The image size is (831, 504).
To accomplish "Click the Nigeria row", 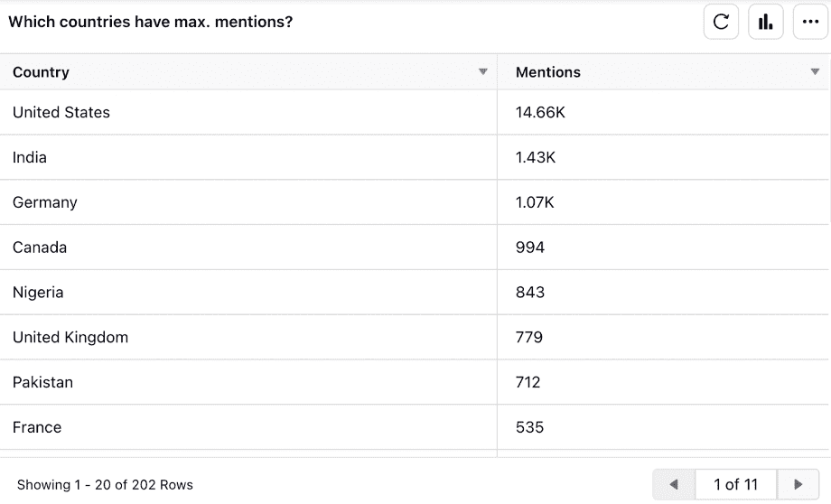I will pos(38,293).
